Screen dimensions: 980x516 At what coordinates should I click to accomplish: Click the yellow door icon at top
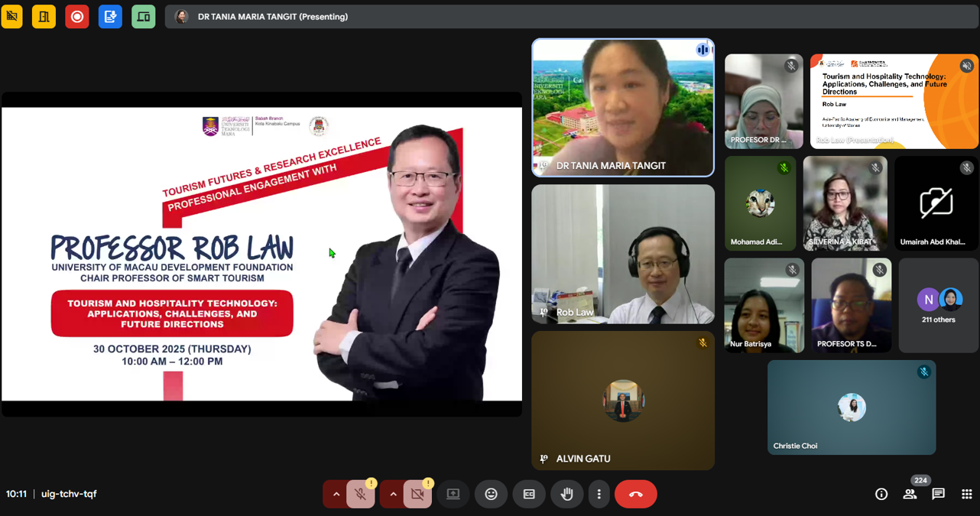[44, 16]
